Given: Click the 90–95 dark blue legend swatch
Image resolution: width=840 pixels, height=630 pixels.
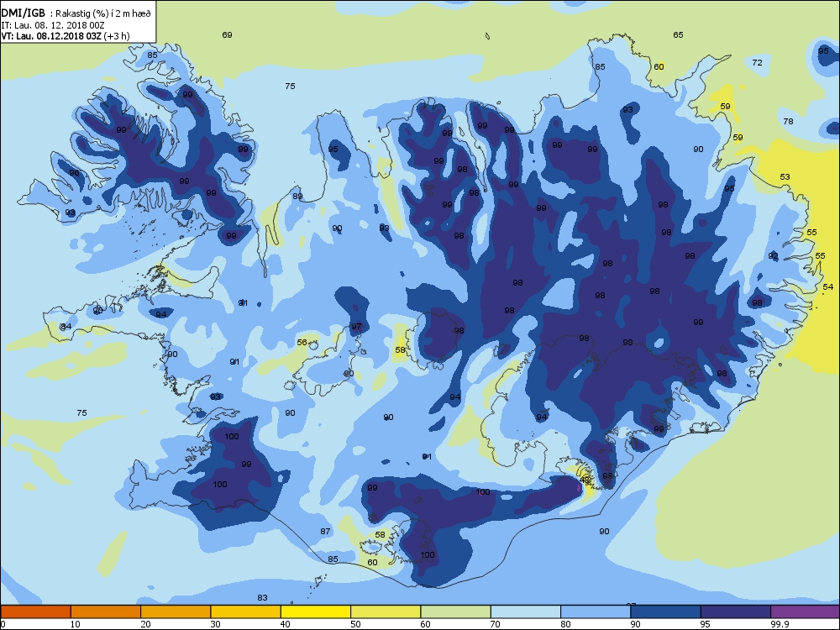Looking at the screenshot, I should click(666, 612).
